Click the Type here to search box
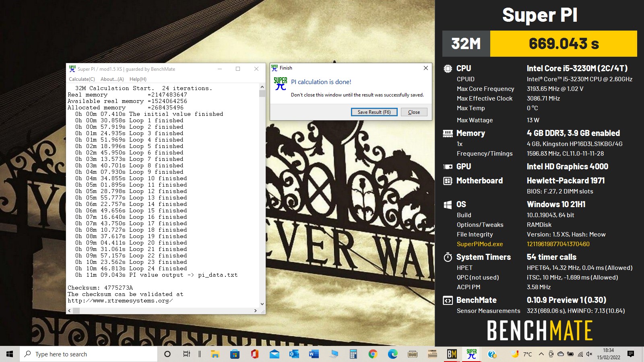 coord(89,354)
